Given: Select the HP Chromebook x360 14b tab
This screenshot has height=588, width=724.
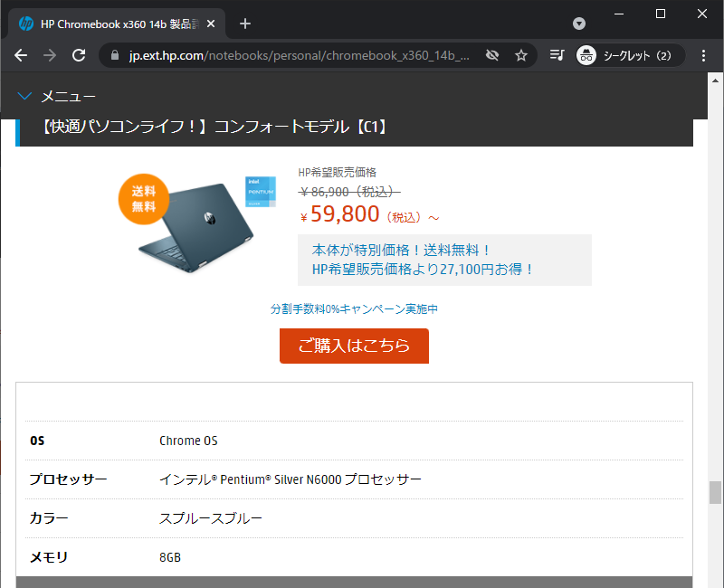Looking at the screenshot, I should pos(117,24).
